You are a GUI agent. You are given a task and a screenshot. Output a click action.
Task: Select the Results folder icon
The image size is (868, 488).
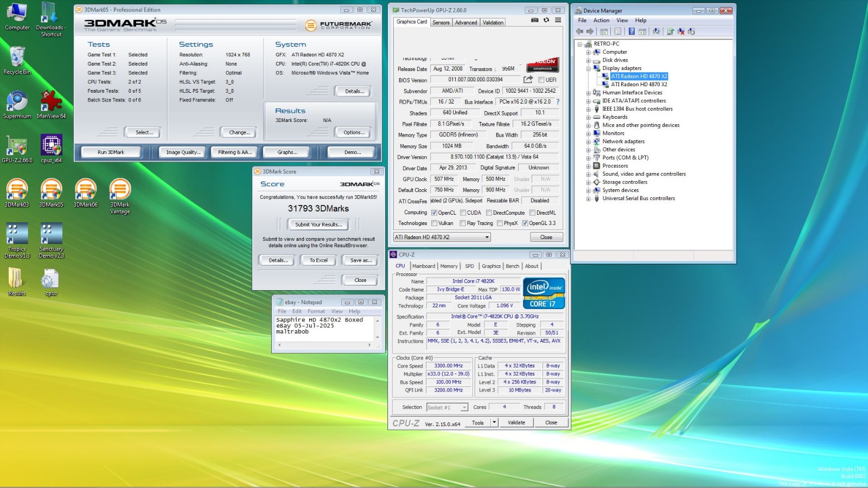pos(17,282)
